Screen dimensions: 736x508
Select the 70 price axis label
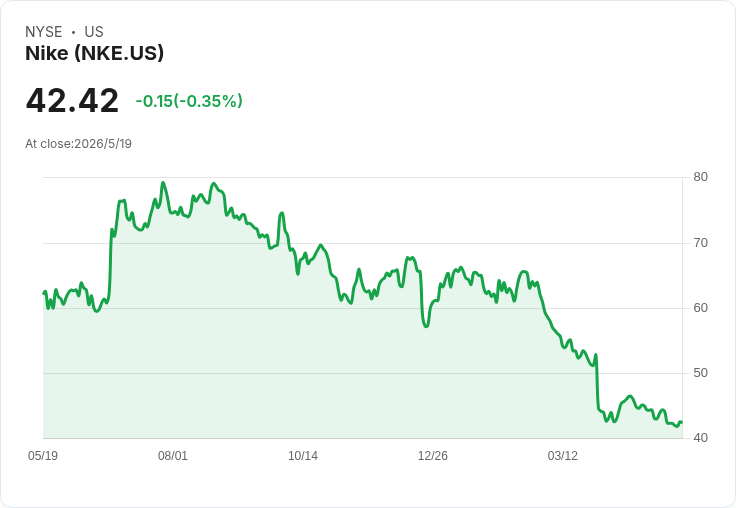[700, 243]
